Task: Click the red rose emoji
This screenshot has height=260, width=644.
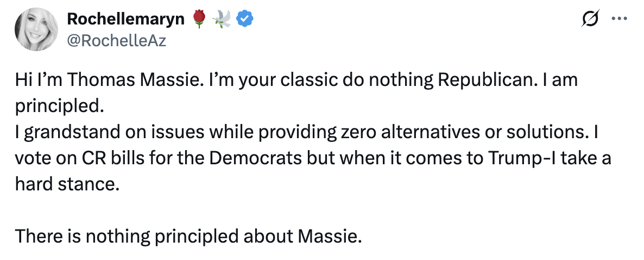Action: point(199,19)
